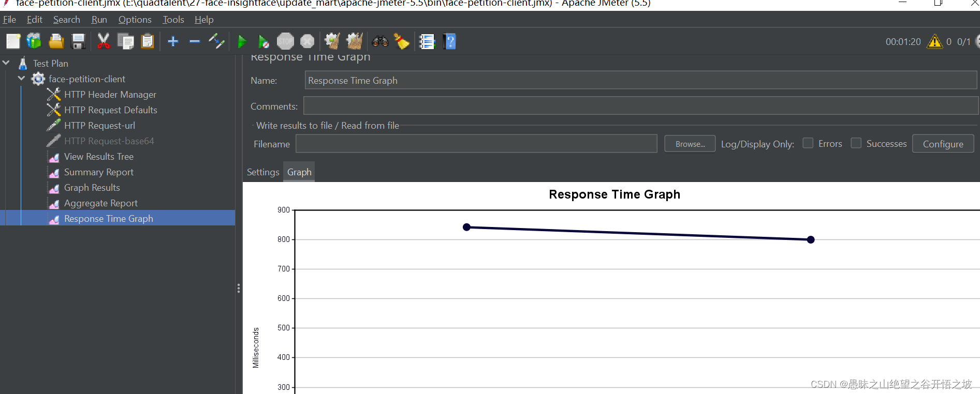
Task: Collapse the face-petition-client thread group
Action: pos(22,79)
